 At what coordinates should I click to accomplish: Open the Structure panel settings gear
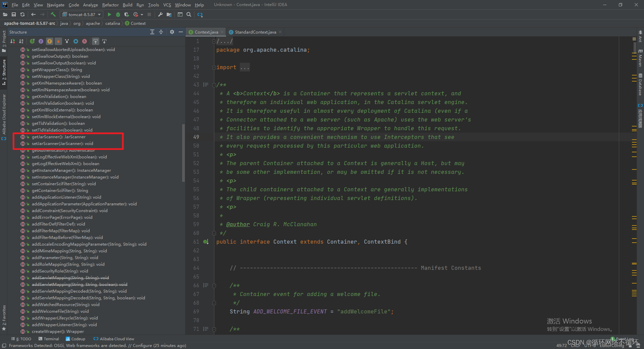(x=172, y=32)
